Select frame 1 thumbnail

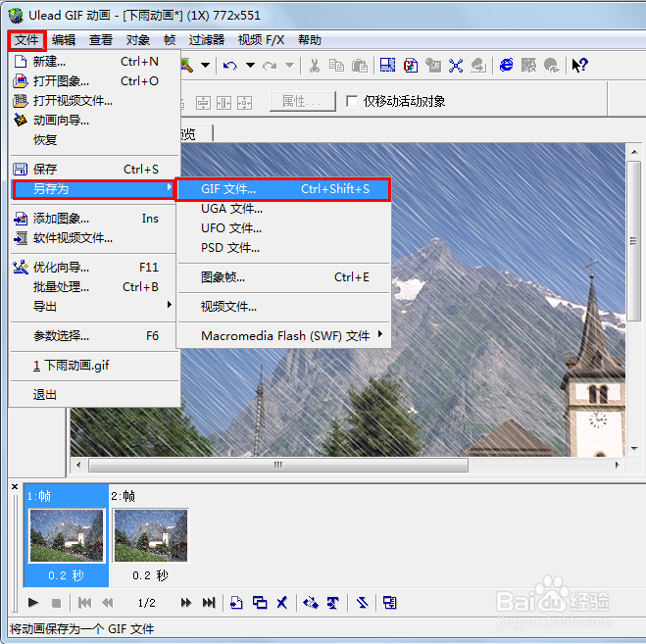[x=67, y=535]
